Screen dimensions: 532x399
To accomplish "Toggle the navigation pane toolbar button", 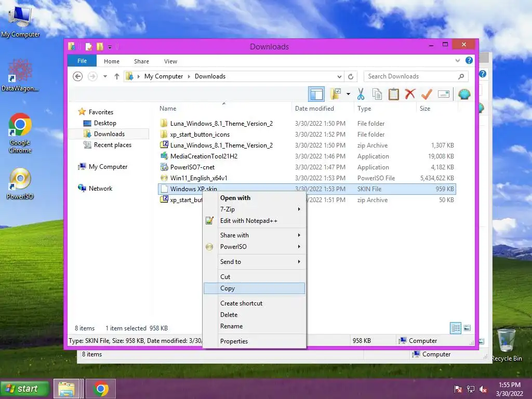I will click(x=316, y=94).
